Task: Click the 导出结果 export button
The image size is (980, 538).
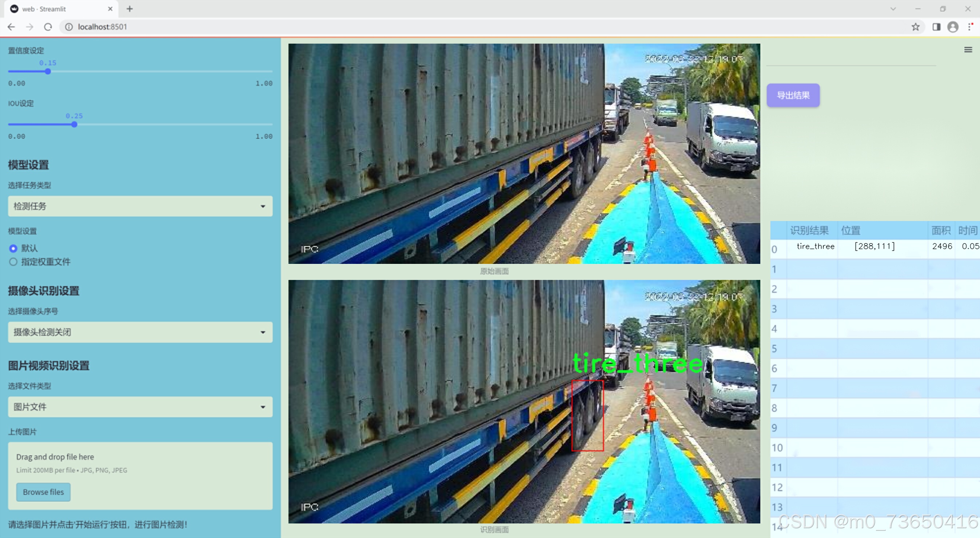Action: pos(793,95)
